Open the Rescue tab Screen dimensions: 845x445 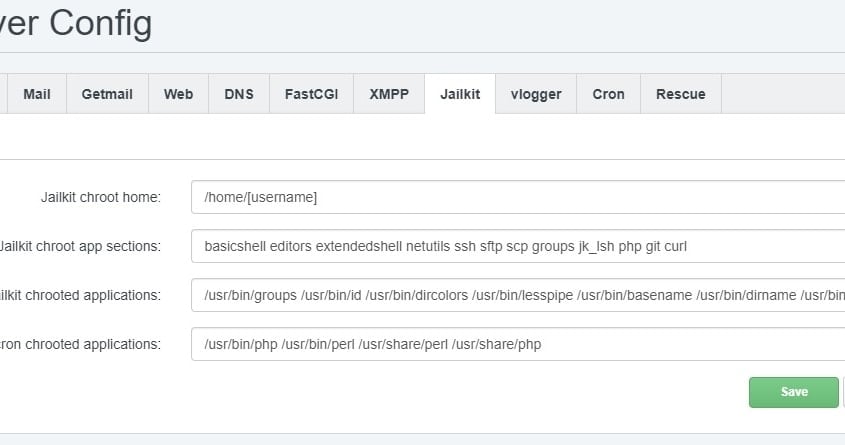click(x=680, y=94)
